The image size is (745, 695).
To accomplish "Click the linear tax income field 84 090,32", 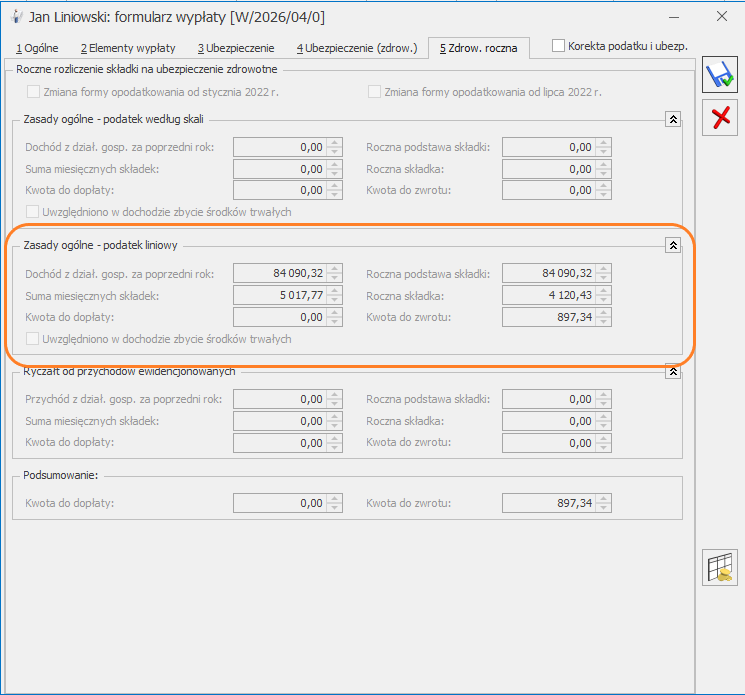I will point(279,273).
